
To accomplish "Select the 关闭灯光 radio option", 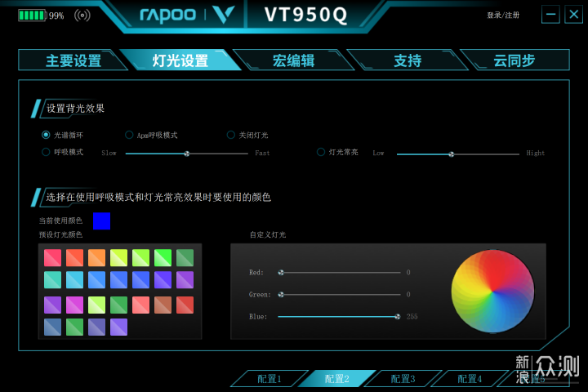I will point(231,135).
